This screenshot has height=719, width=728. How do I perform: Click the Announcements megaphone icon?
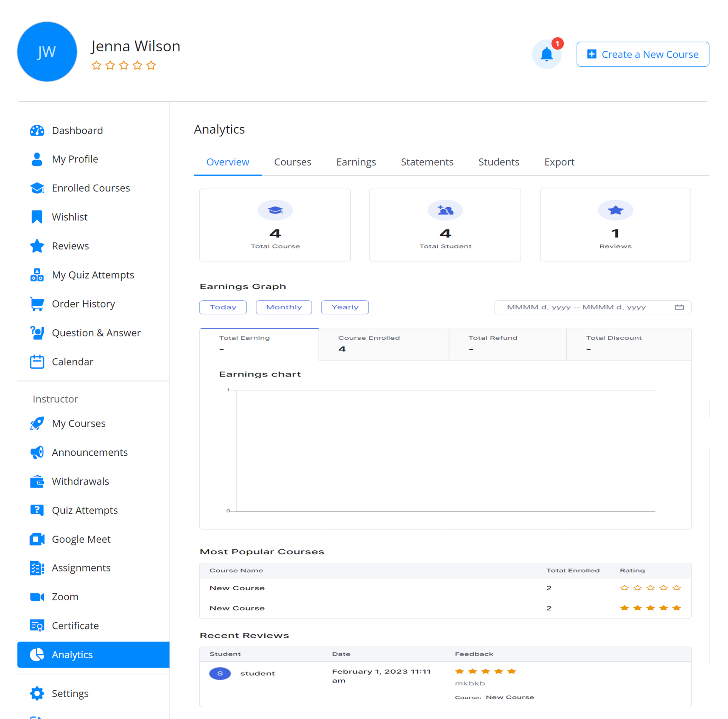point(37,452)
